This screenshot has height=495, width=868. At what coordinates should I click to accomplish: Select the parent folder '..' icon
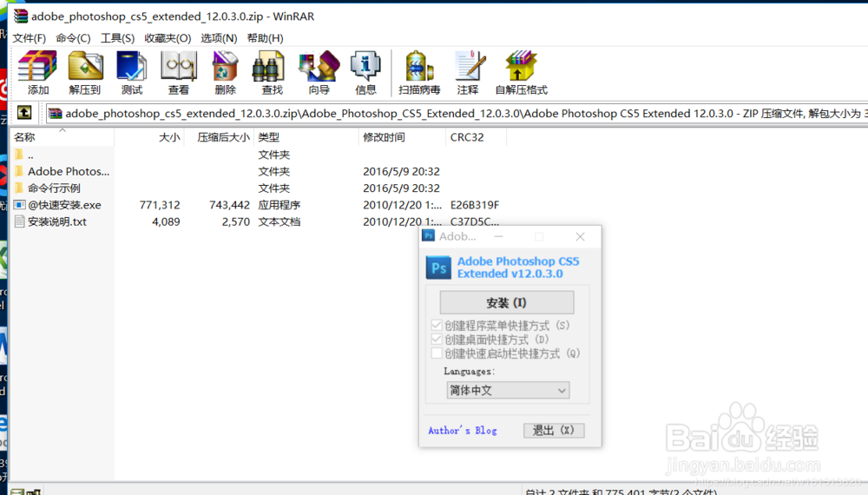point(19,155)
